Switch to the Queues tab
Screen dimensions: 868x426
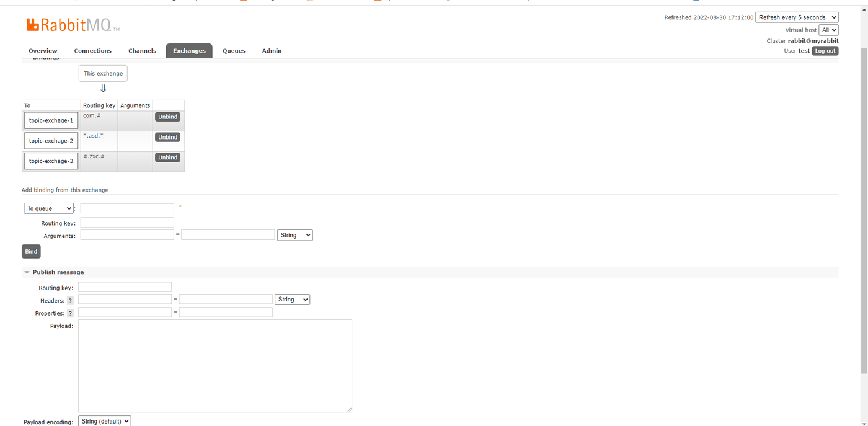coord(234,51)
